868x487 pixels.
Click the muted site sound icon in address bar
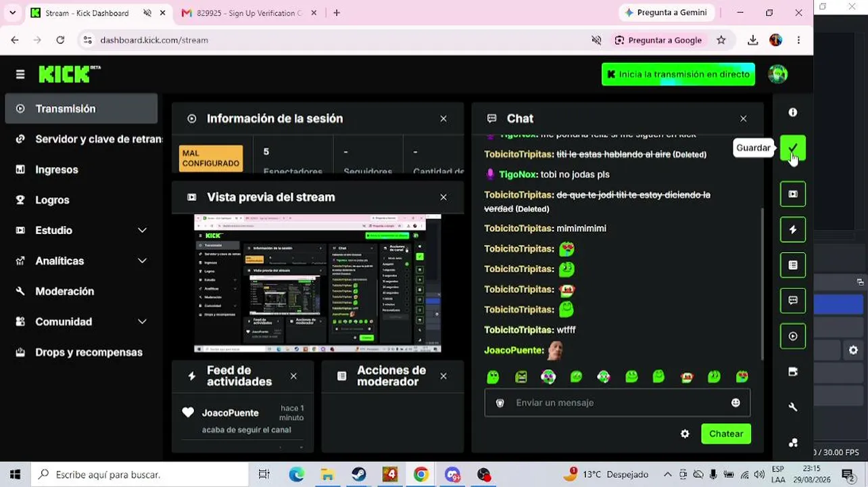(596, 40)
